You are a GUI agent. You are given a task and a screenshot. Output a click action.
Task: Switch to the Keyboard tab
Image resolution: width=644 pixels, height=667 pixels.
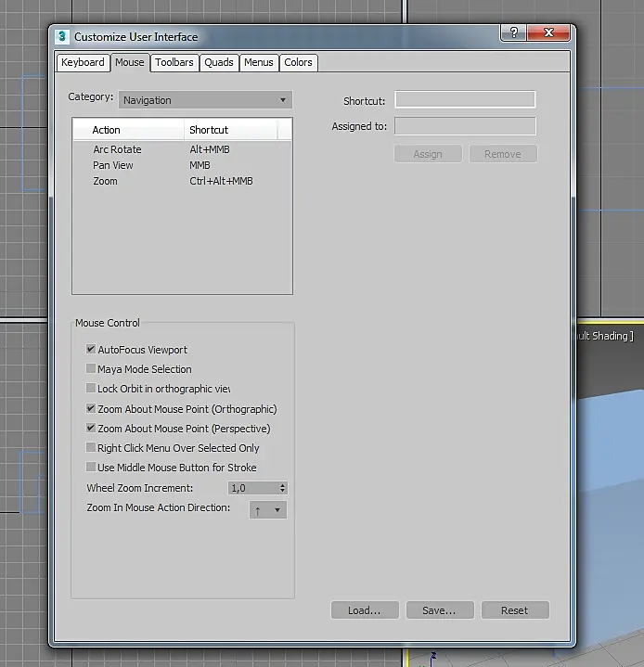coord(83,62)
